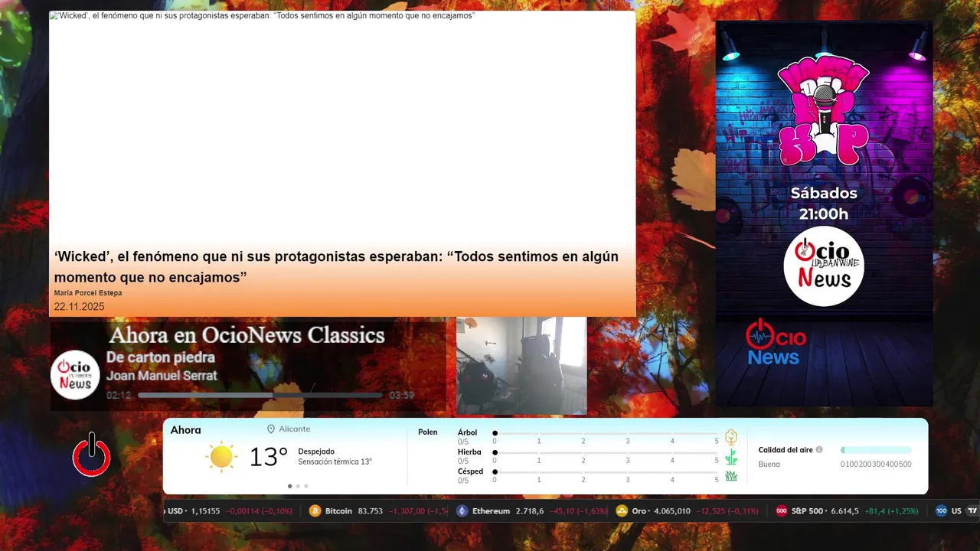Click the song title De carton piedra

161,357
